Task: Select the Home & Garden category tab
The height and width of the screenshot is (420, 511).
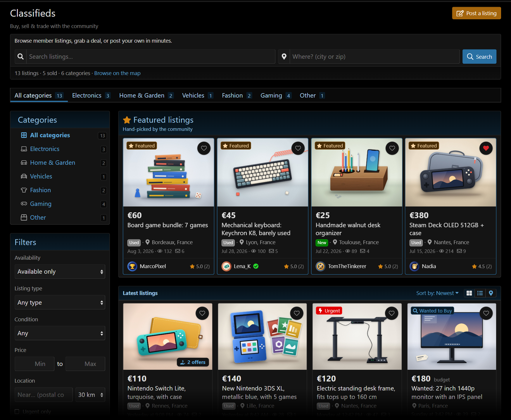Action: [x=146, y=96]
